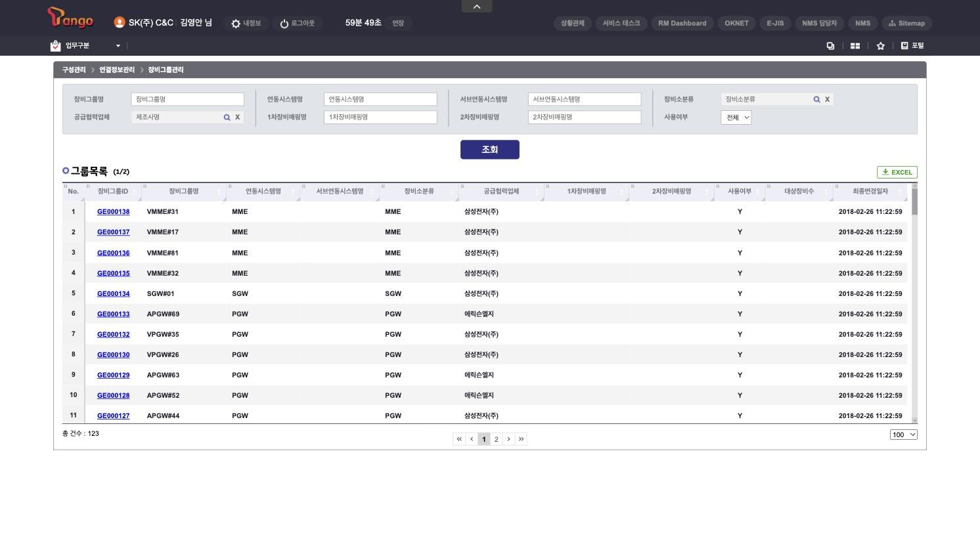Open the 상황관제 menu
The image size is (980, 533).
click(x=573, y=24)
